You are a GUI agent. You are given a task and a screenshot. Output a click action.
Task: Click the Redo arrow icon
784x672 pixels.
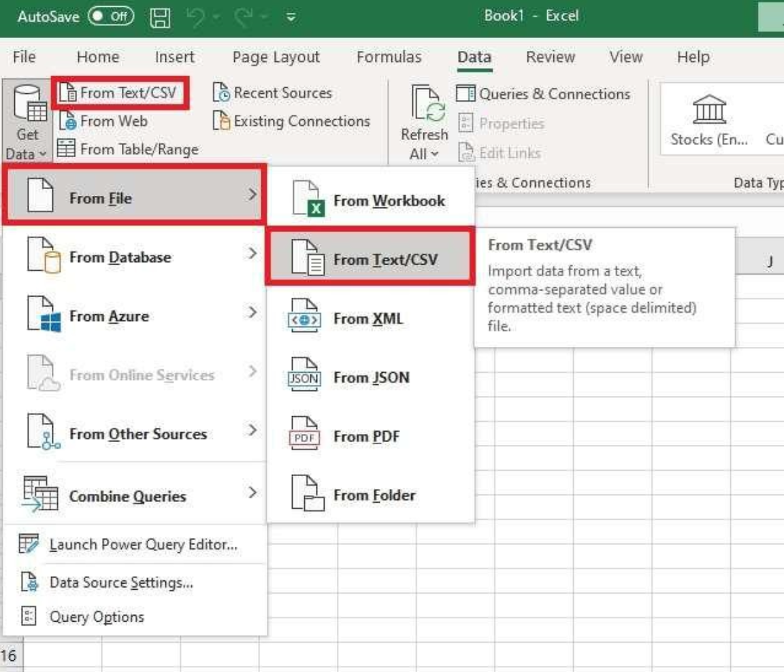tap(244, 18)
